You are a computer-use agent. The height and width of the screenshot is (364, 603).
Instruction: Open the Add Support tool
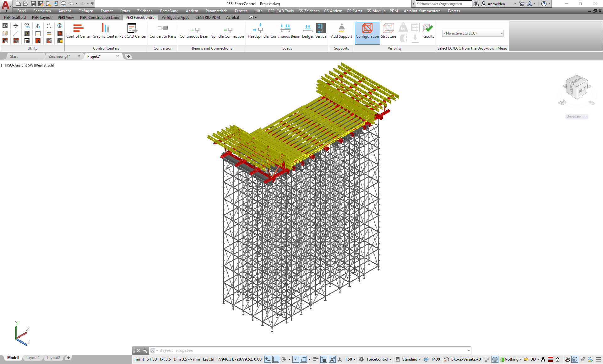pos(341,31)
